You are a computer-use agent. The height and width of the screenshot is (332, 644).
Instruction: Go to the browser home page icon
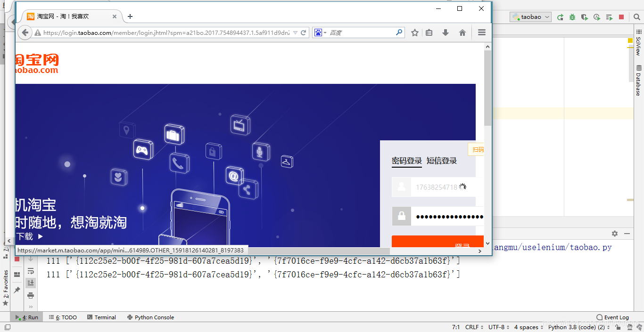462,32
